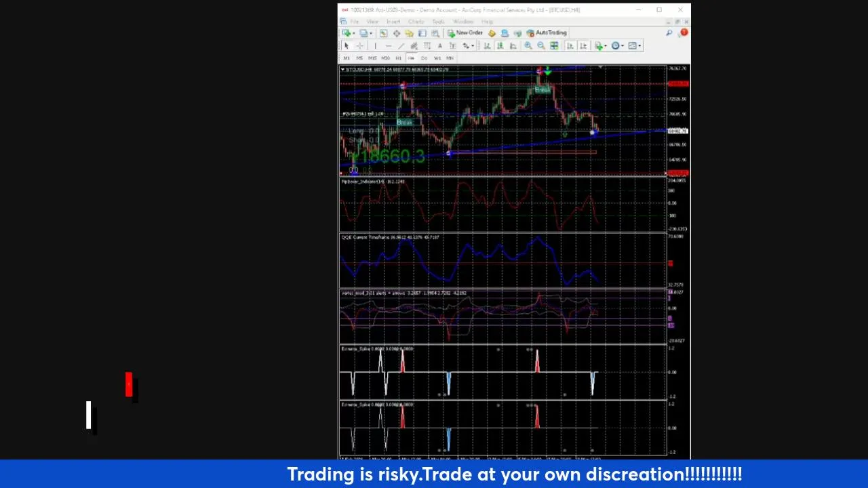Toggle the Terminal panel

point(422,33)
